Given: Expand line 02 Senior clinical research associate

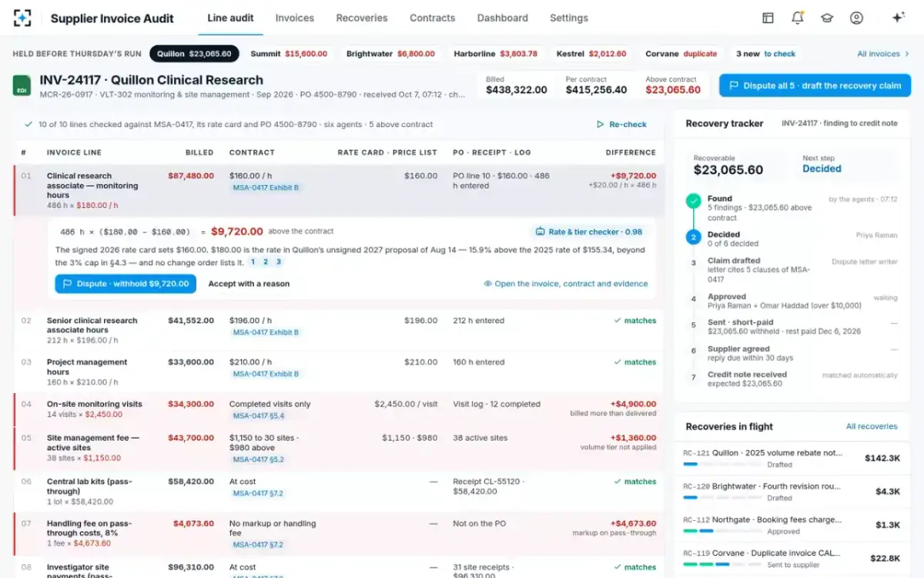Looking at the screenshot, I should (x=339, y=330).
